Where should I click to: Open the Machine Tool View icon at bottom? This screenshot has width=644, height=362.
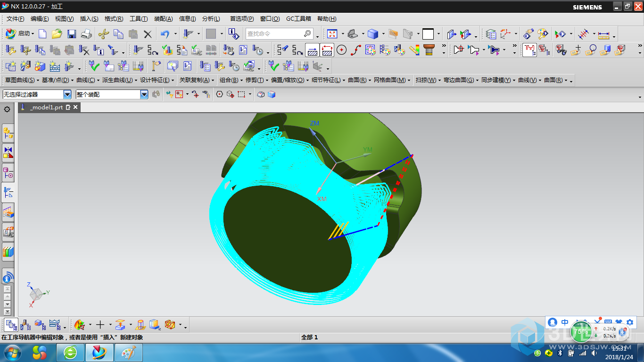tap(25, 325)
